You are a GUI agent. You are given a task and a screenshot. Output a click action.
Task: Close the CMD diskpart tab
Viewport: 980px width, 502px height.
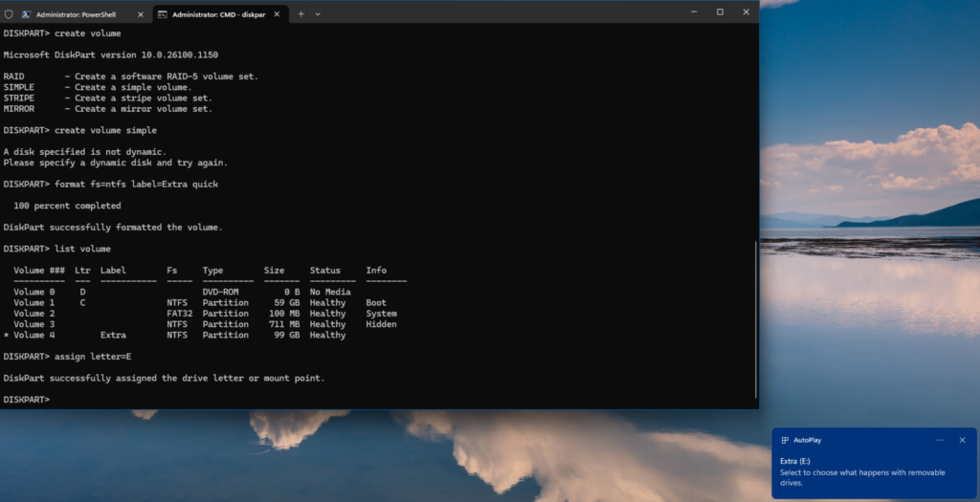[x=277, y=14]
